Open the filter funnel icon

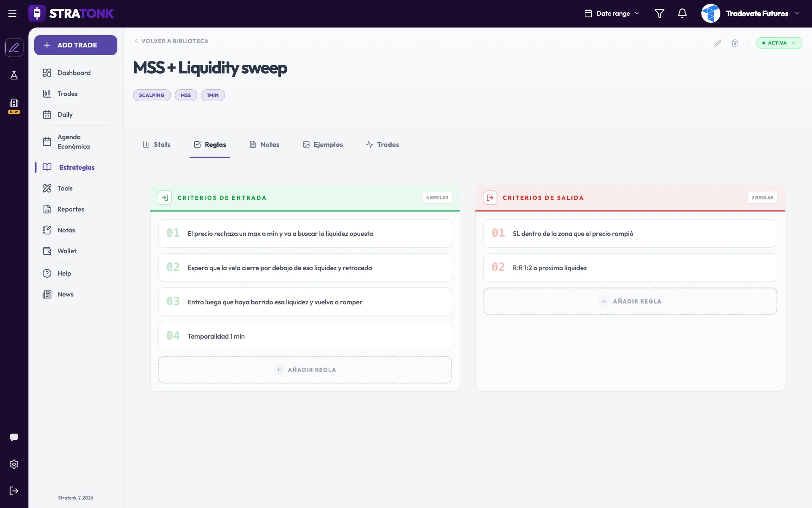(659, 14)
